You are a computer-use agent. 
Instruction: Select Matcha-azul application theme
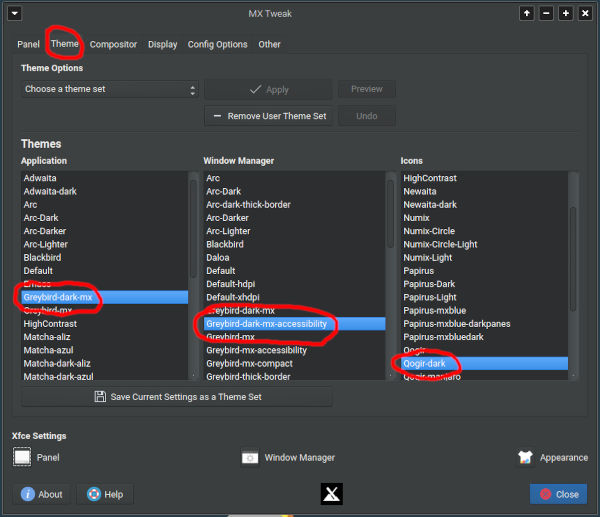[x=104, y=350]
